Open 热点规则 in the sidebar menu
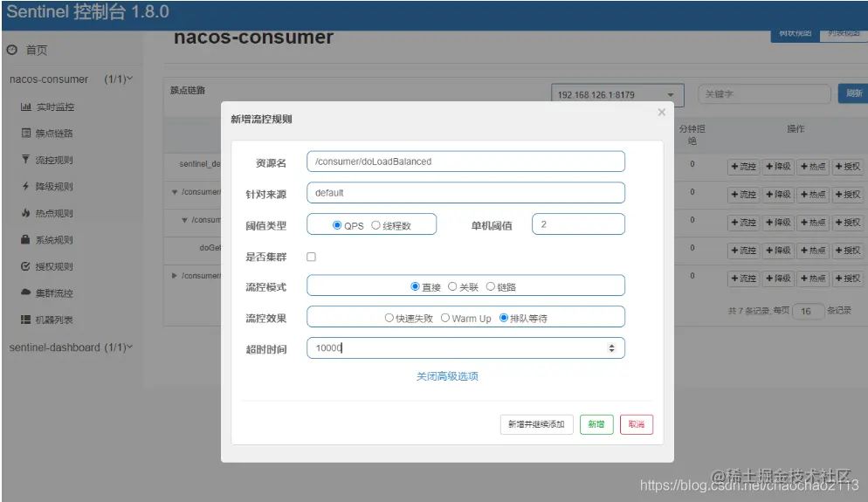Screen dimensions: 868x502 click(x=54, y=213)
